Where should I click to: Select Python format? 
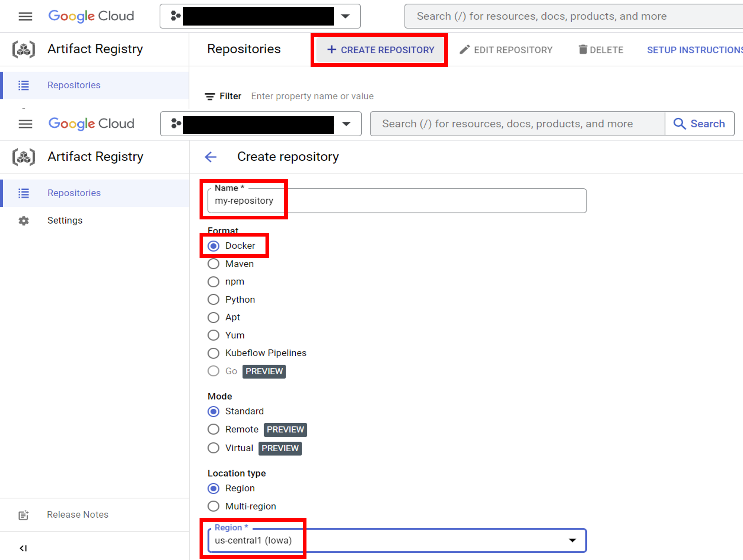tap(213, 300)
